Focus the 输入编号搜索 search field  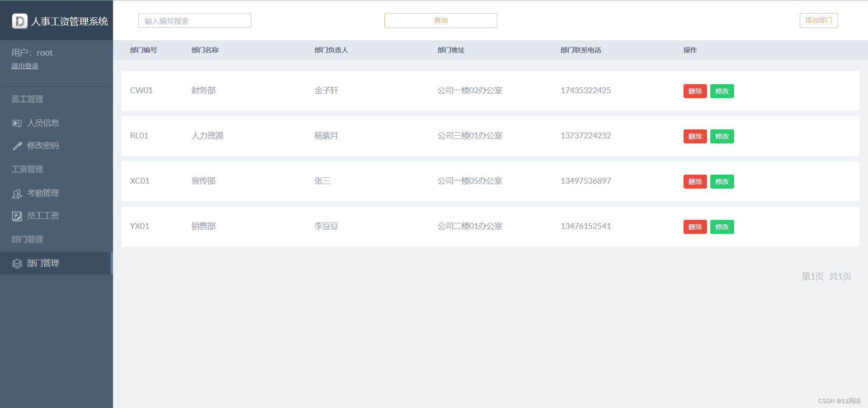click(195, 21)
